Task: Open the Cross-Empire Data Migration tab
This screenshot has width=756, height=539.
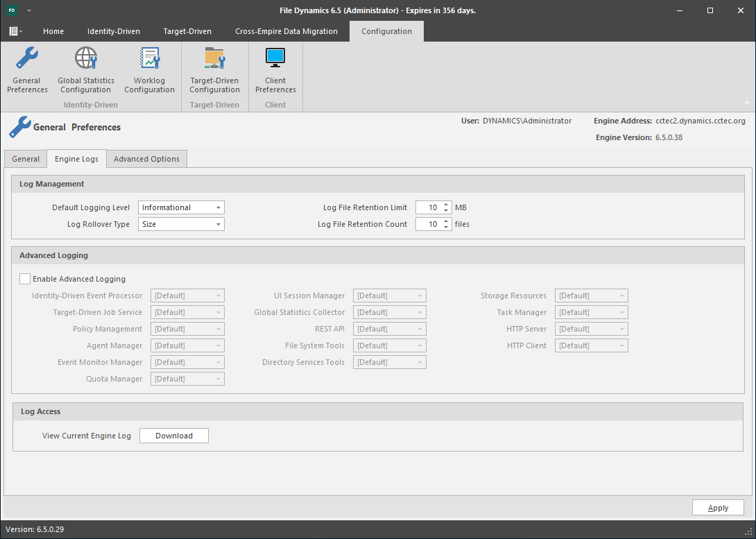Action: pos(286,31)
